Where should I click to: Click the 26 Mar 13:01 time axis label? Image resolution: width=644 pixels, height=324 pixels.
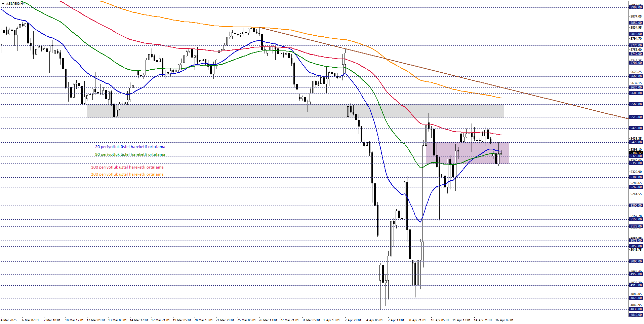(268, 320)
